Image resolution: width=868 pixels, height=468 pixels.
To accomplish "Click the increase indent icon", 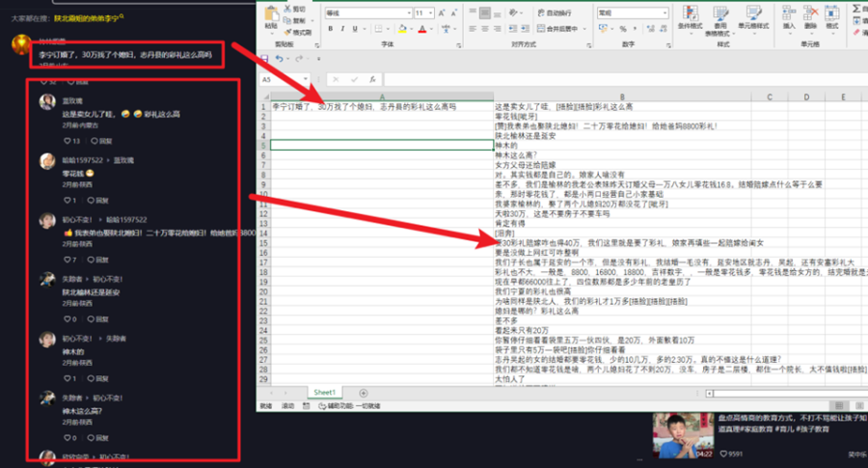I will (x=525, y=29).
